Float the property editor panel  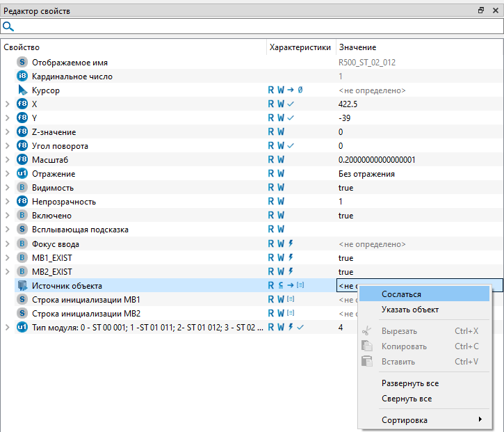coord(480,10)
